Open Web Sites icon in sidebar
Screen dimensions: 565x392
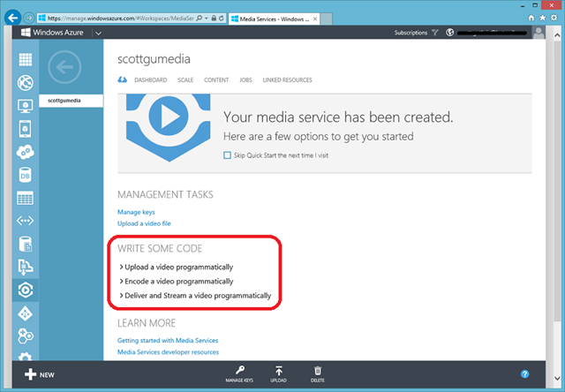(x=26, y=83)
